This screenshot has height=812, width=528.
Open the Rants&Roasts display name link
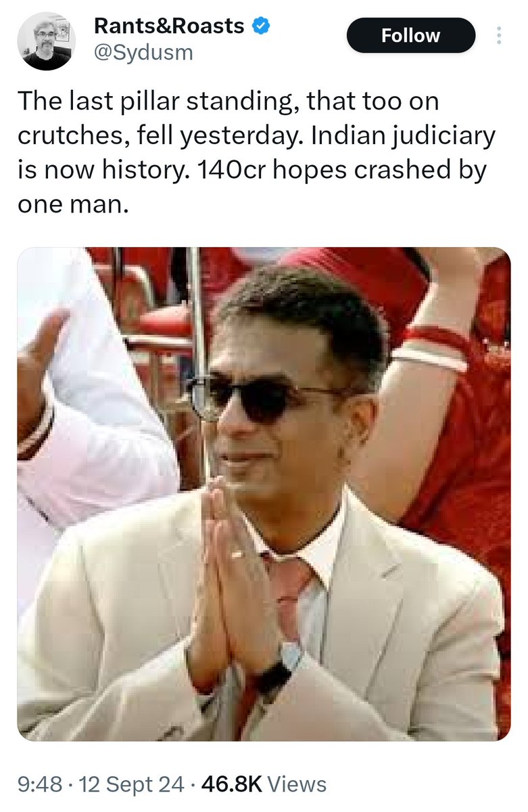[169, 26]
